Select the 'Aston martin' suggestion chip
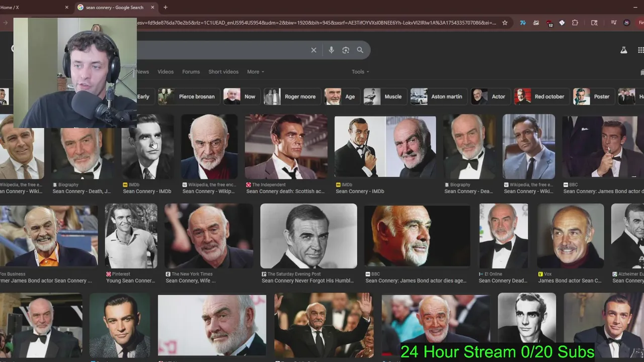 (x=438, y=97)
